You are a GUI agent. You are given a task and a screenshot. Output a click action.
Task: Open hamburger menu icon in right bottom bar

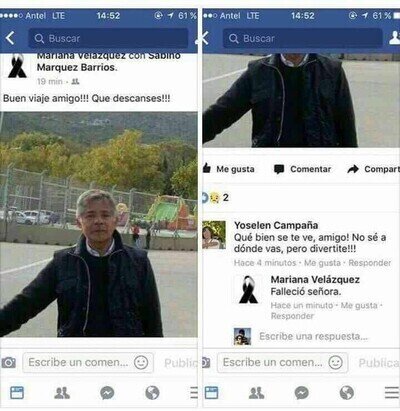(x=392, y=393)
